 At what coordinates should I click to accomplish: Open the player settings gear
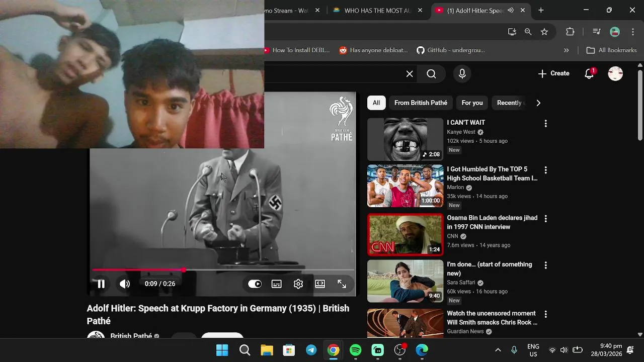(298, 284)
